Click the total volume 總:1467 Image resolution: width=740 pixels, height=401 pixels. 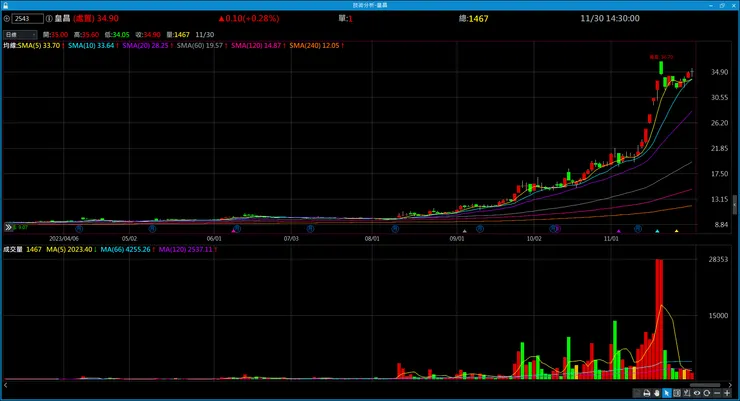(473, 18)
